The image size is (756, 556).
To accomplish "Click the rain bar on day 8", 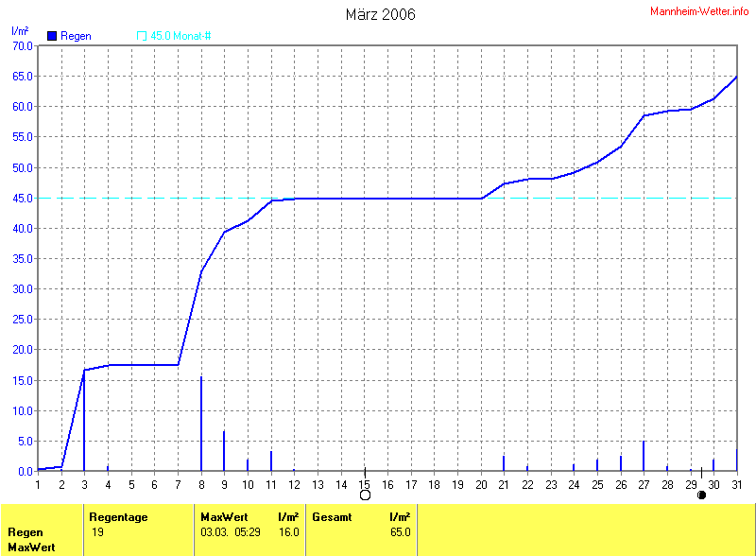I will (201, 424).
